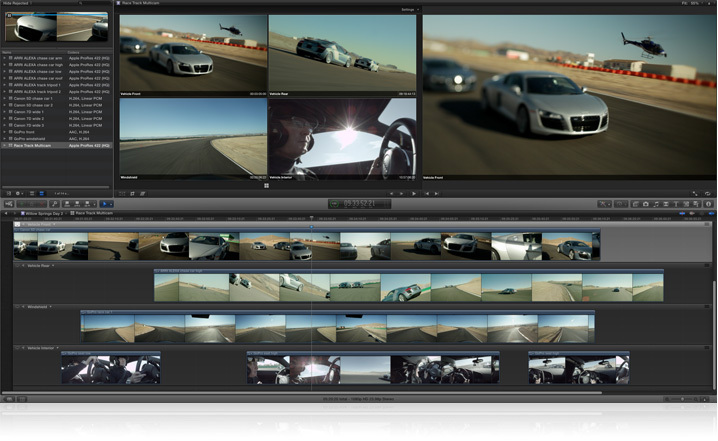Show the Transitions browser
Screen dimensions: 718x441
[666, 204]
